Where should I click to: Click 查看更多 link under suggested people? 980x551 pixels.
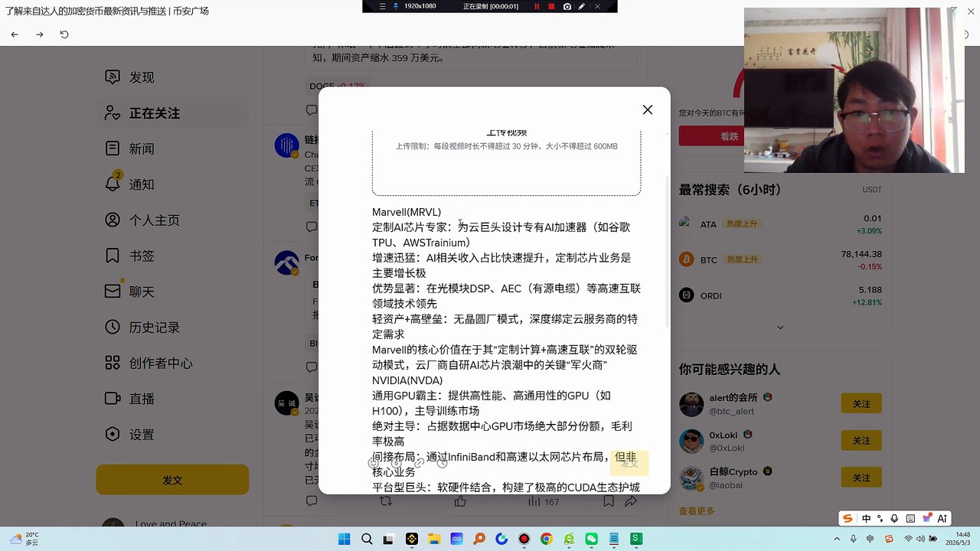(x=696, y=510)
